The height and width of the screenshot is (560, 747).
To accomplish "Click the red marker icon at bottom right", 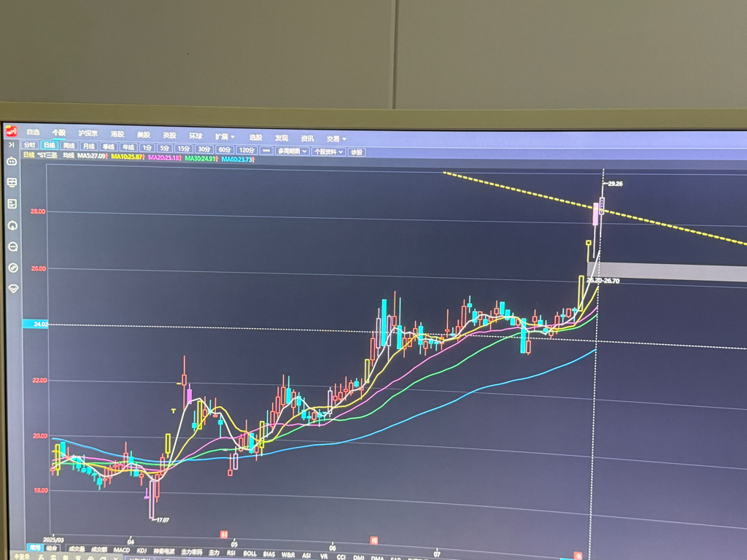I will [x=578, y=556].
